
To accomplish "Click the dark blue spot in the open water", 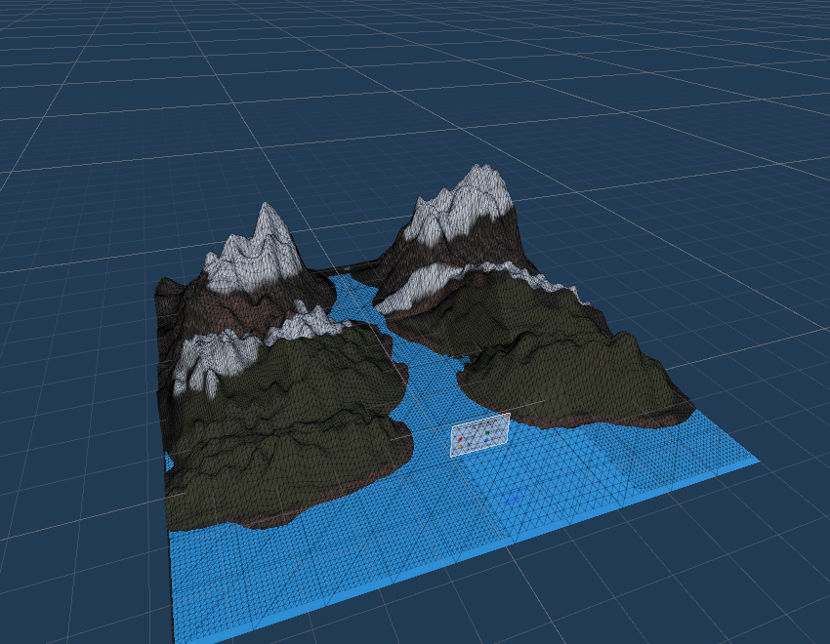I will point(515,499).
